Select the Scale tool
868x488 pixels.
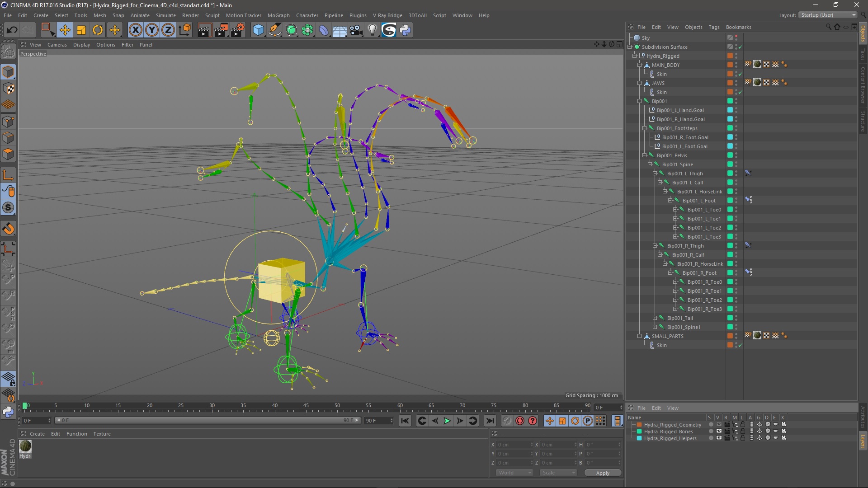point(81,30)
